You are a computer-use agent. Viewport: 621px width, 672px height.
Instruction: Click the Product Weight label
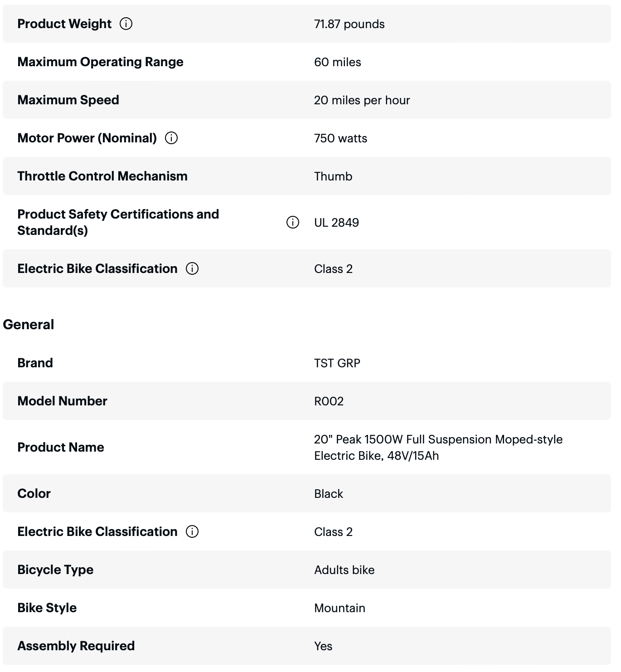[64, 24]
